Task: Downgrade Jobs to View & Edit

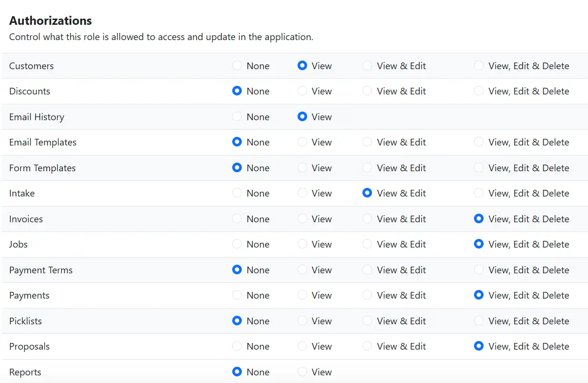Action: pyautogui.click(x=367, y=244)
